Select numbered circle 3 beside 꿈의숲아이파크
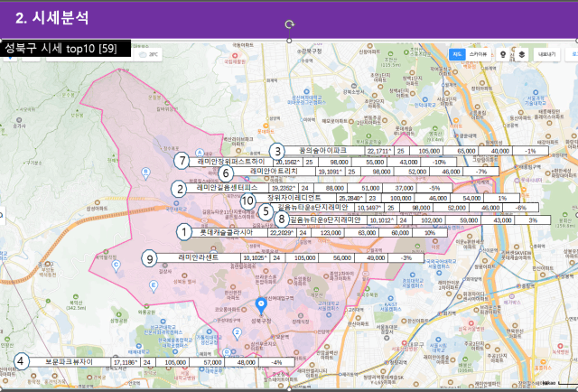Viewport: 578px width, 392px height. [x=277, y=151]
